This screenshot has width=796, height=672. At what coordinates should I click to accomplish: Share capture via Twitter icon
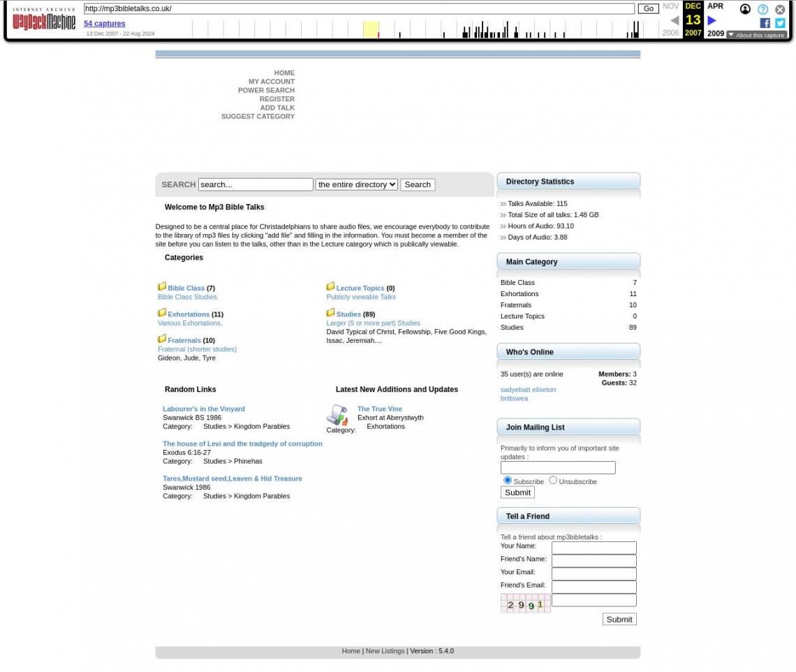780,23
